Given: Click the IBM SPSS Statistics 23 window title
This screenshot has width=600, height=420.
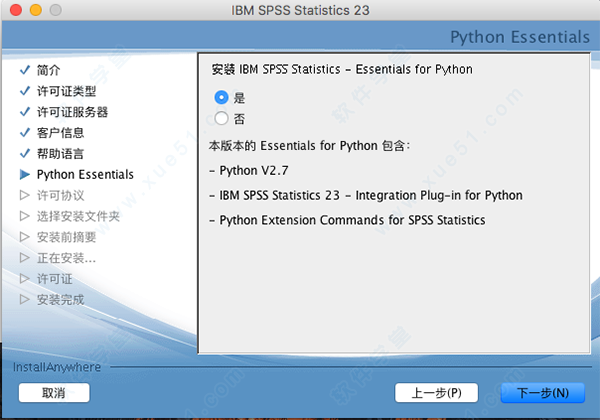Looking at the screenshot, I should coord(300,10).
